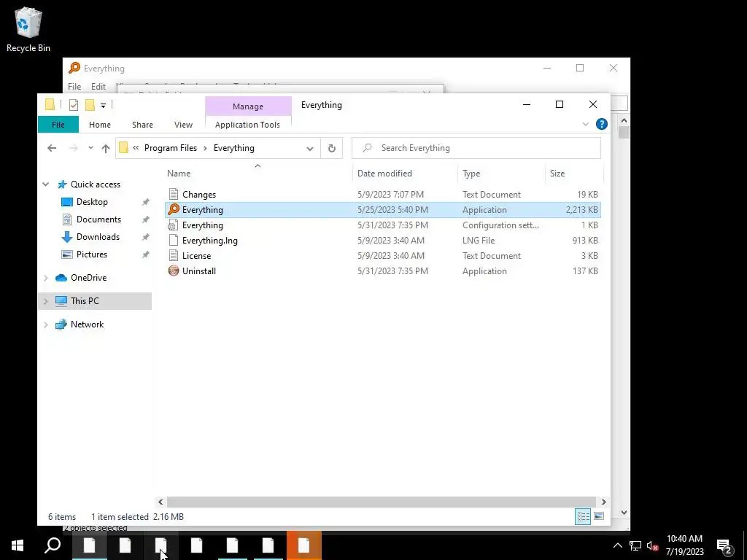
Task: Go up one folder level
Action: coord(106,148)
